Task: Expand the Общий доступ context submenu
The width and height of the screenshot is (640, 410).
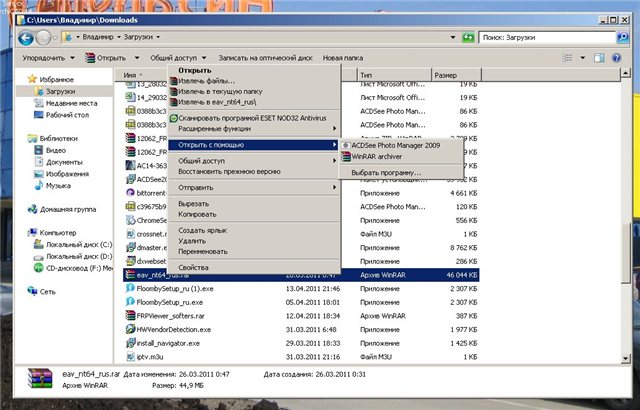Action: 254,161
